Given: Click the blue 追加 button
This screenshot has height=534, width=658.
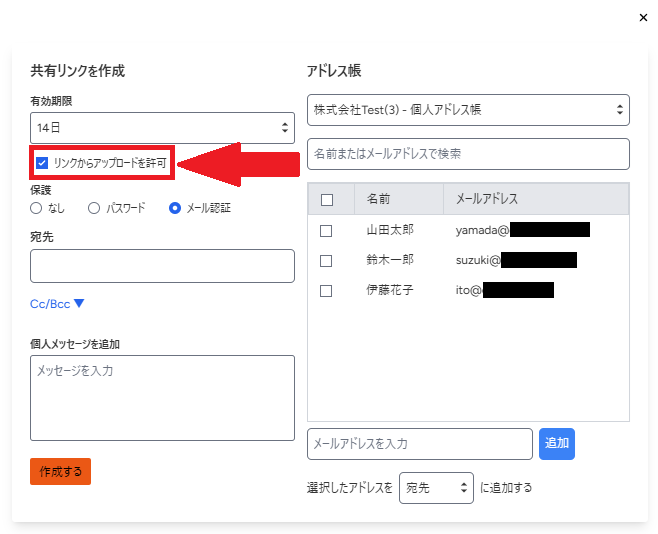Looking at the screenshot, I should (557, 444).
